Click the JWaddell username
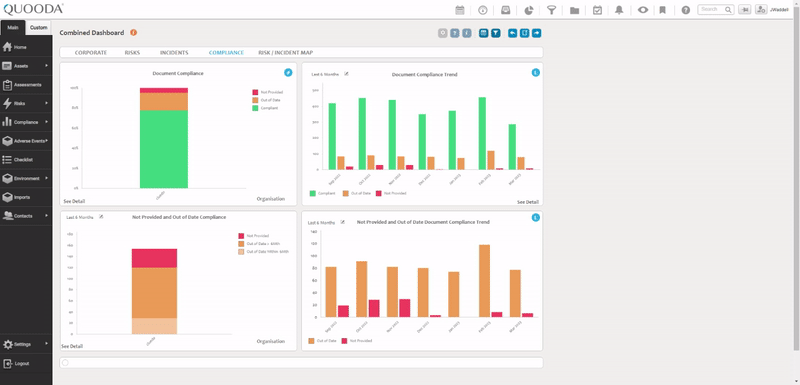This screenshot has height=385, width=800. click(x=779, y=10)
